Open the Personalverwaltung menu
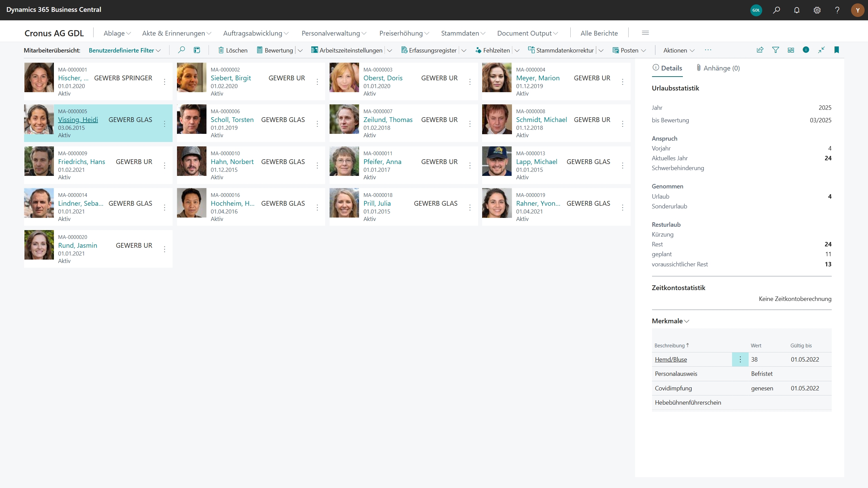The width and height of the screenshot is (868, 488). pyautogui.click(x=334, y=33)
